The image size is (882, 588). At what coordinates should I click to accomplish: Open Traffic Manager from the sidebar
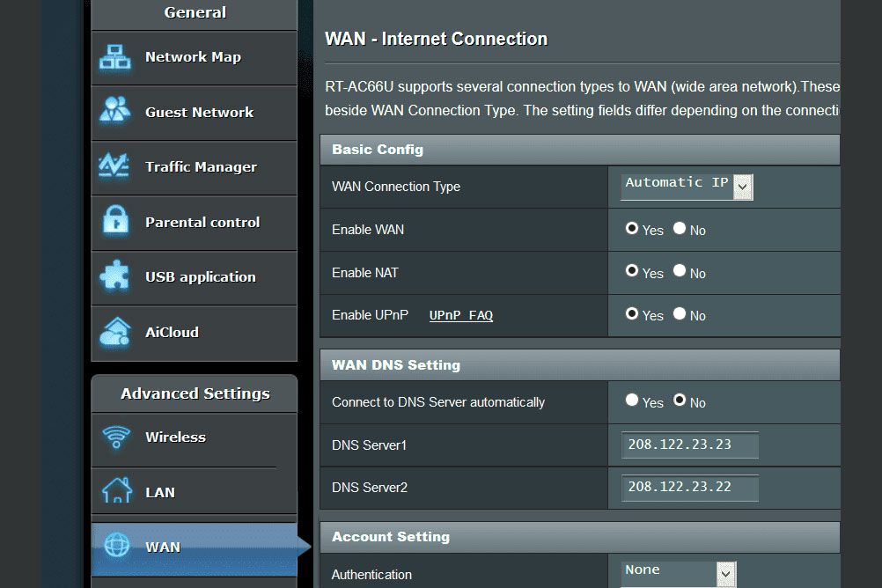click(200, 167)
